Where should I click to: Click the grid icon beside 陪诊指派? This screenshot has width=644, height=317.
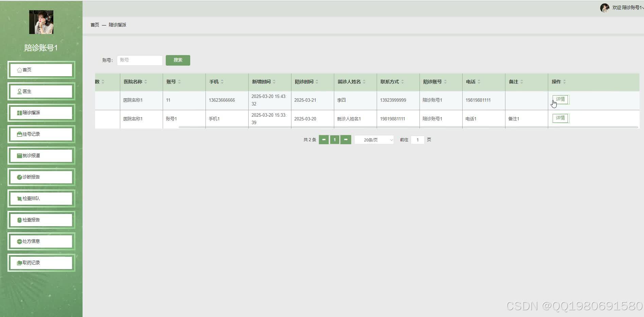coord(19,113)
